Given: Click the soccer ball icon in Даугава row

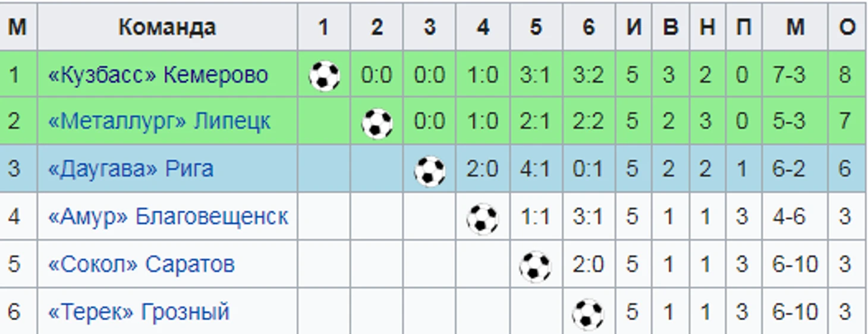Looking at the screenshot, I should pos(430,171).
